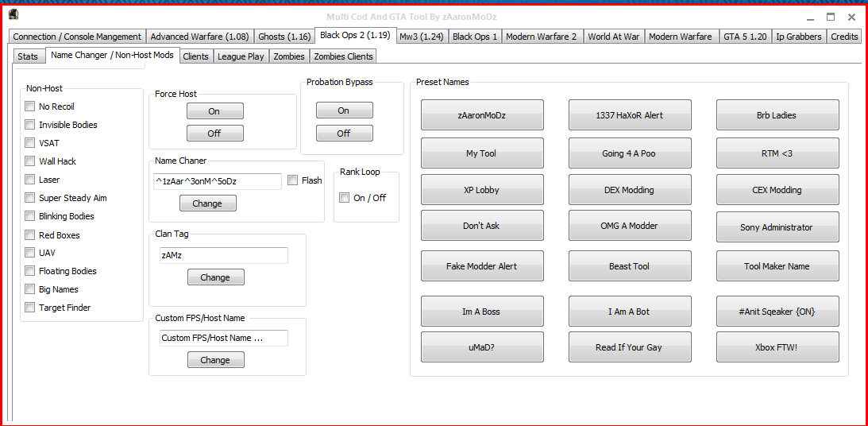Focus the Name Chaner text field
The width and height of the screenshot is (868, 426).
pyautogui.click(x=217, y=181)
